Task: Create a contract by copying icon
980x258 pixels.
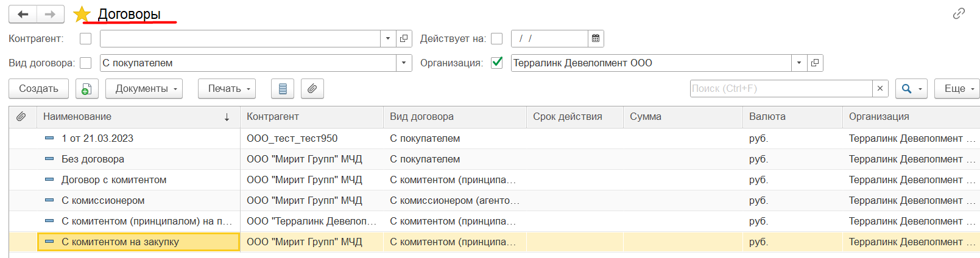Action: coord(86,89)
